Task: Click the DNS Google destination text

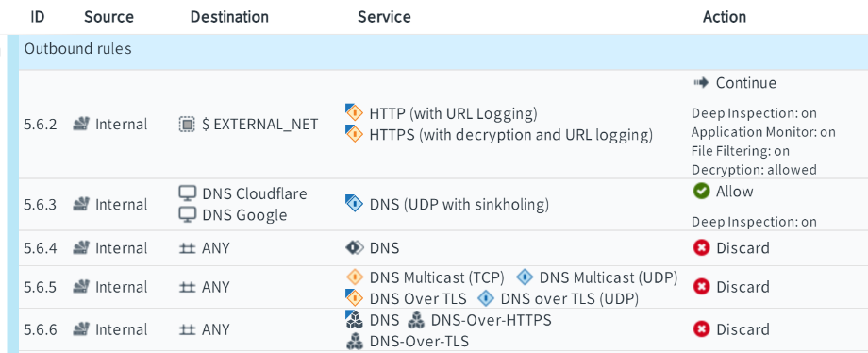Action: (244, 215)
